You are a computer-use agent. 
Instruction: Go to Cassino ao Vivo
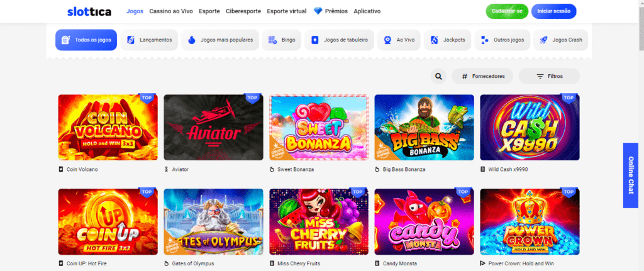[171, 11]
